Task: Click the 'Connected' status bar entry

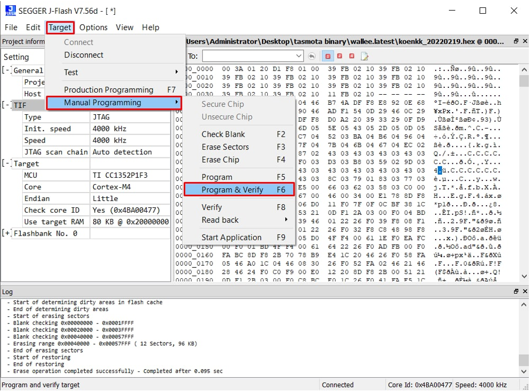Action: click(338, 385)
